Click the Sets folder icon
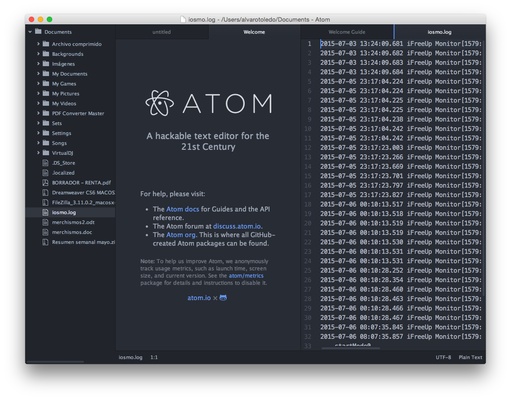 46,123
